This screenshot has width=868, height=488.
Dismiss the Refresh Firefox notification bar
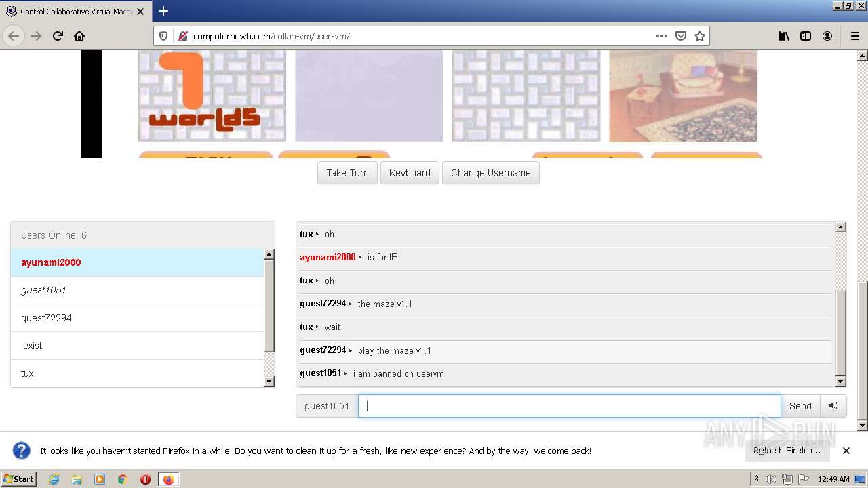tap(846, 451)
